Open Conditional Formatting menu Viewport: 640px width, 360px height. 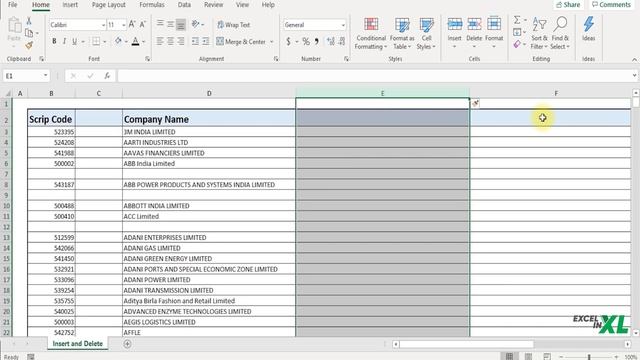(371, 33)
